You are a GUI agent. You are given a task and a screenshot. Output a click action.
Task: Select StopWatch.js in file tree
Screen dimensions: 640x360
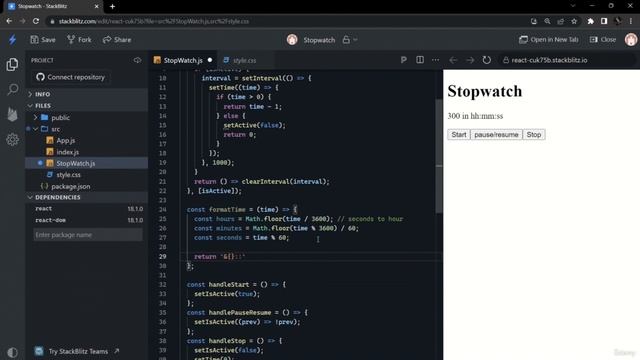coord(87,163)
